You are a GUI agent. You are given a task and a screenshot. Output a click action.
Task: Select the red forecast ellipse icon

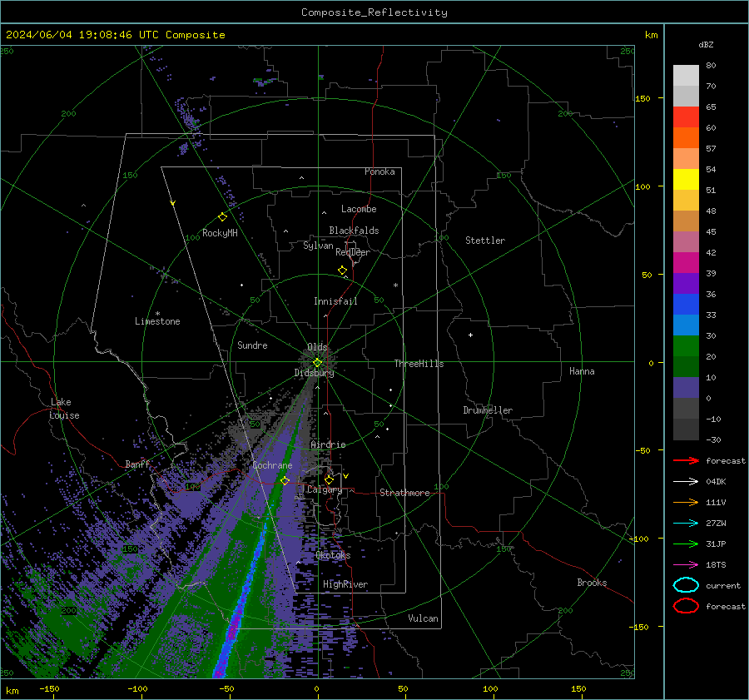pos(686,606)
